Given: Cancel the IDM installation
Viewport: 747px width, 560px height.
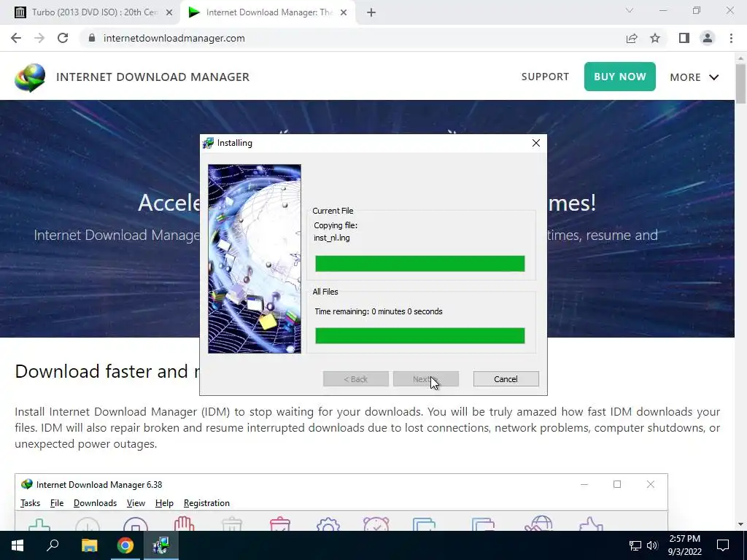Looking at the screenshot, I should [x=506, y=379].
